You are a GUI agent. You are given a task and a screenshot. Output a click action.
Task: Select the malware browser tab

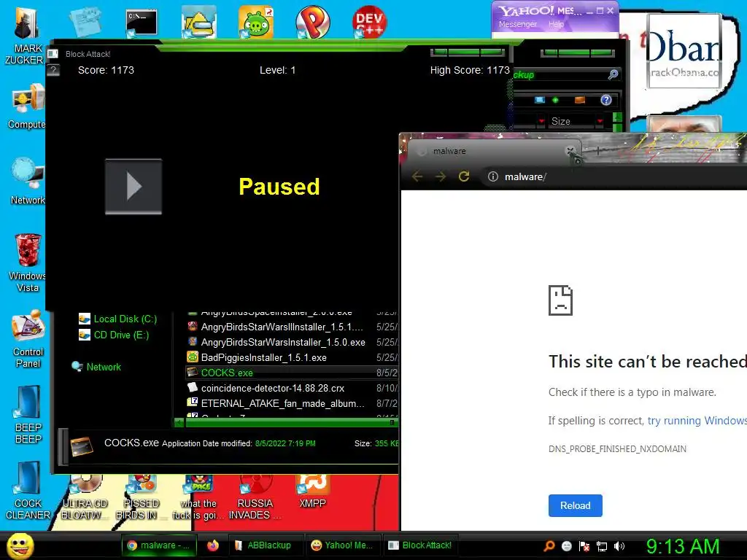[x=491, y=151]
